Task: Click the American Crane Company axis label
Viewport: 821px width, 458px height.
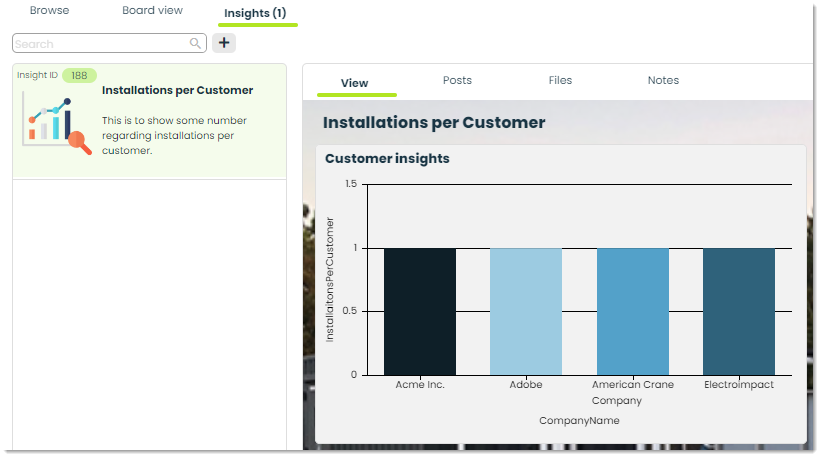Action: pos(633,393)
